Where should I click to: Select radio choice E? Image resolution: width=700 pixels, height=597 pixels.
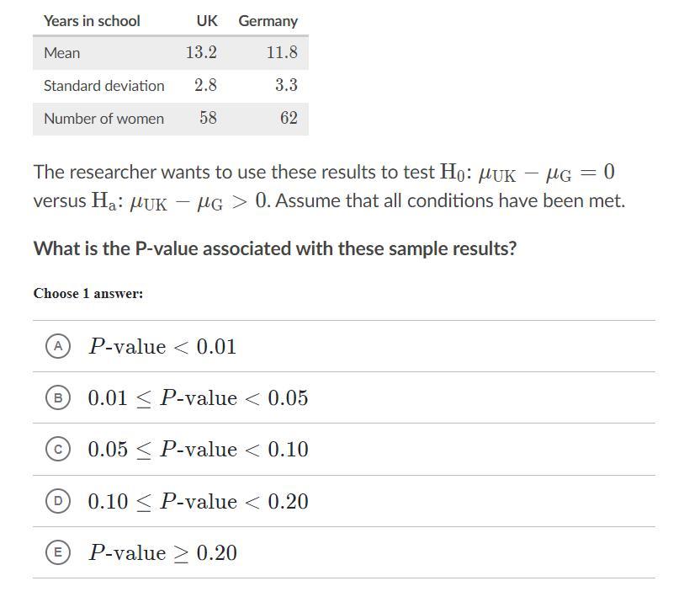pos(57,553)
